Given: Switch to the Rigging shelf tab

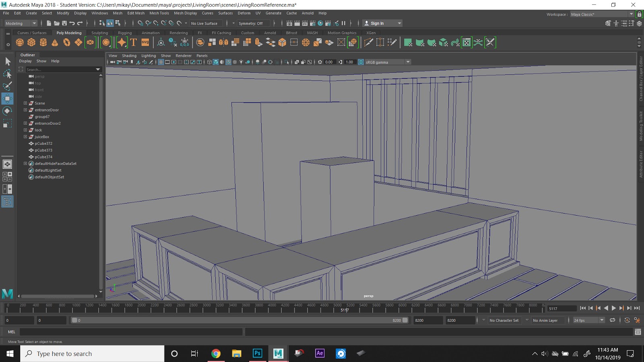Looking at the screenshot, I should (x=125, y=33).
